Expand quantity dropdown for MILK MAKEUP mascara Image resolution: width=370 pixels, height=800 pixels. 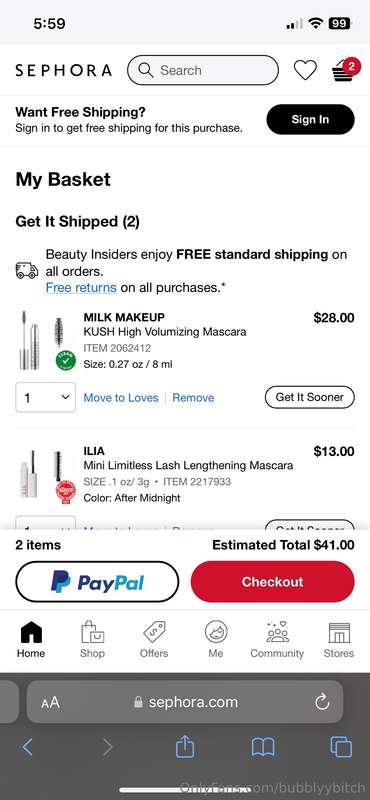[x=45, y=397]
